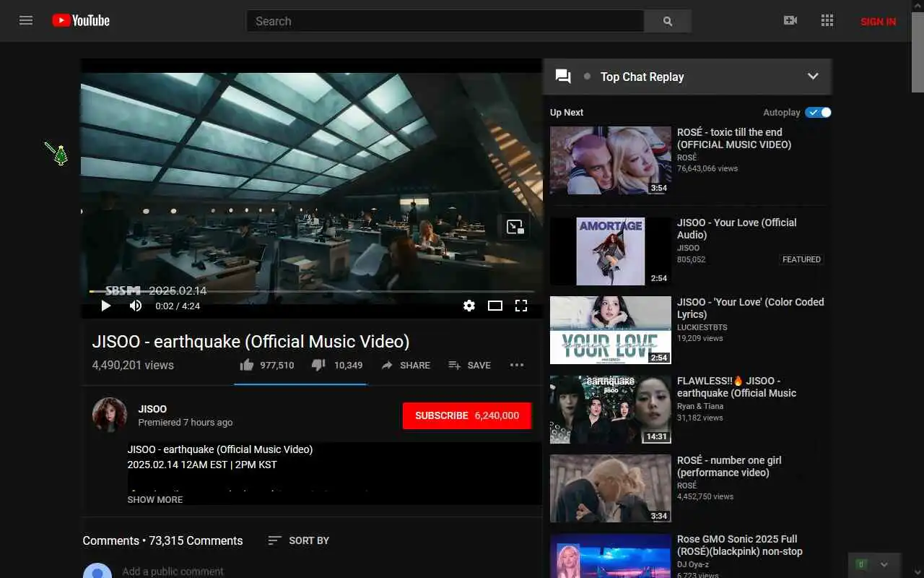924x578 pixels.
Task: Click the ROSÉ - toxic till the end title
Action: [x=734, y=138]
